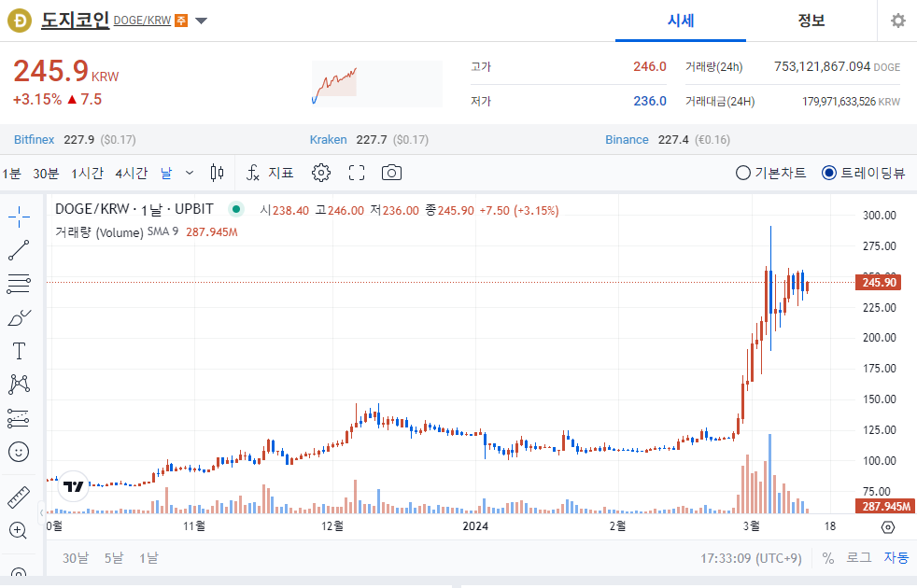Select the brush drawing tool

19,317
